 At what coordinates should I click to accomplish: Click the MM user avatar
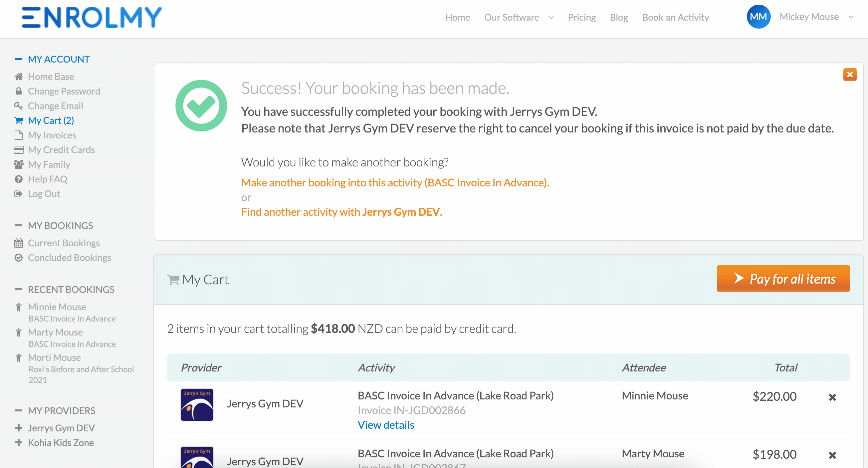pos(759,17)
